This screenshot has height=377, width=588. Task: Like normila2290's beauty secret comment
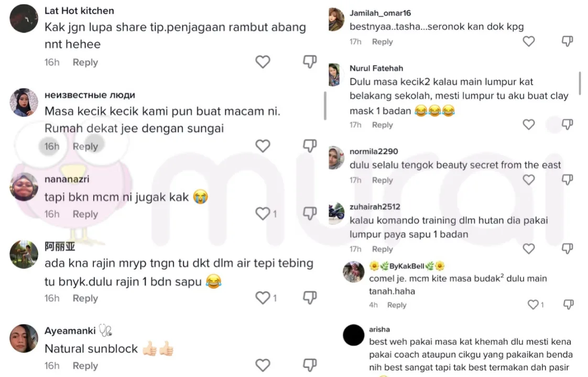point(529,180)
